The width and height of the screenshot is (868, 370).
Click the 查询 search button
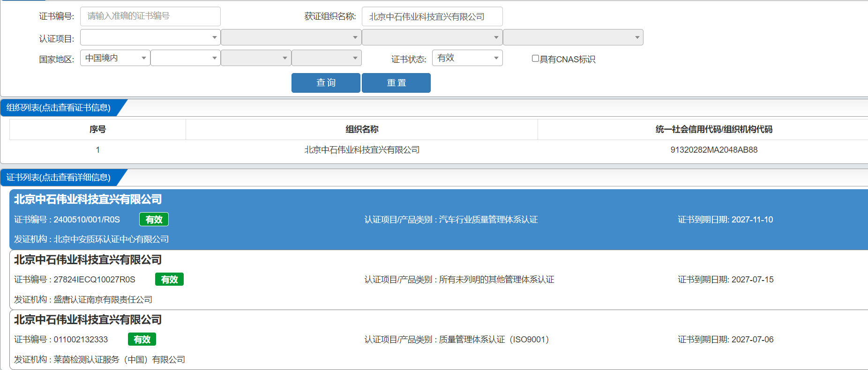pyautogui.click(x=326, y=83)
